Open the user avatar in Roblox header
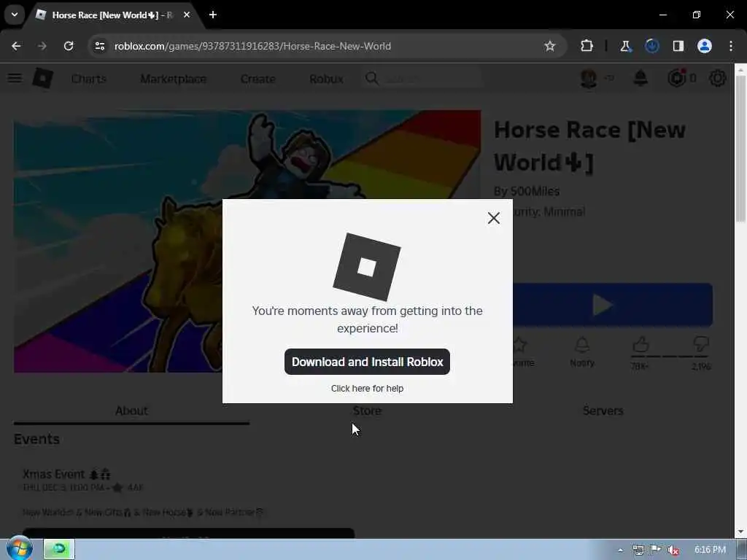Image resolution: width=747 pixels, height=560 pixels. (x=589, y=78)
